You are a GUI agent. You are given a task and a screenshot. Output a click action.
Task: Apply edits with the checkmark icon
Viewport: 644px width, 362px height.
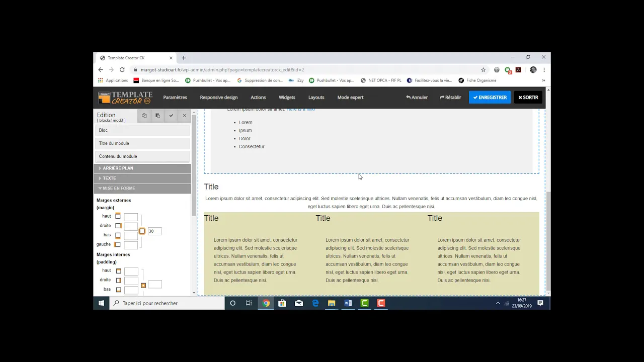(171, 116)
